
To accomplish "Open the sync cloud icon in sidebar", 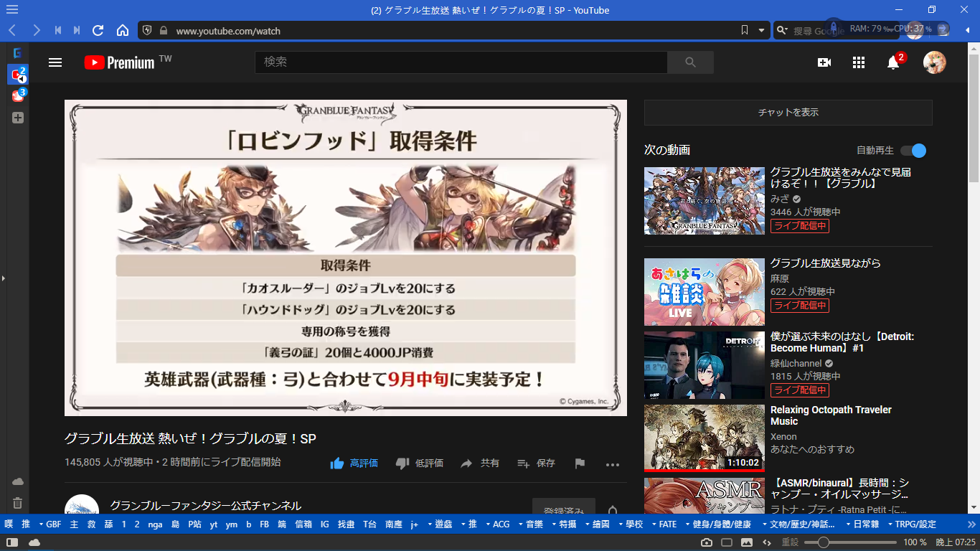I will (18, 481).
